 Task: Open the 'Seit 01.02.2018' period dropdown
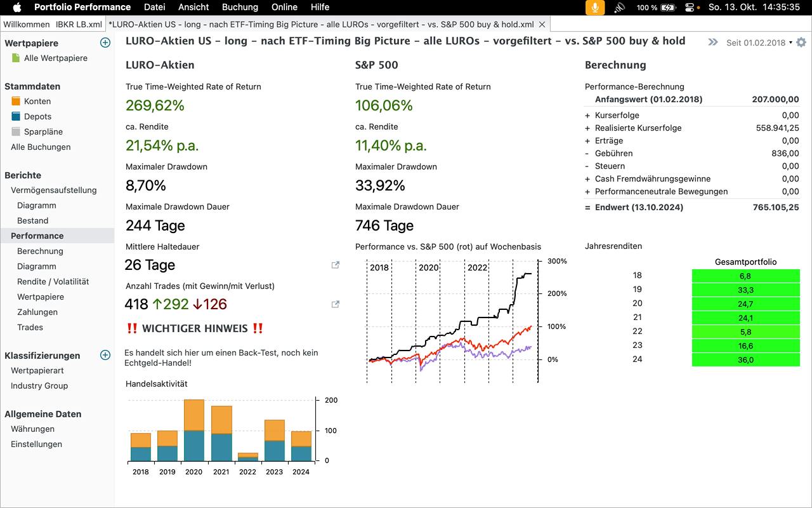(x=759, y=43)
